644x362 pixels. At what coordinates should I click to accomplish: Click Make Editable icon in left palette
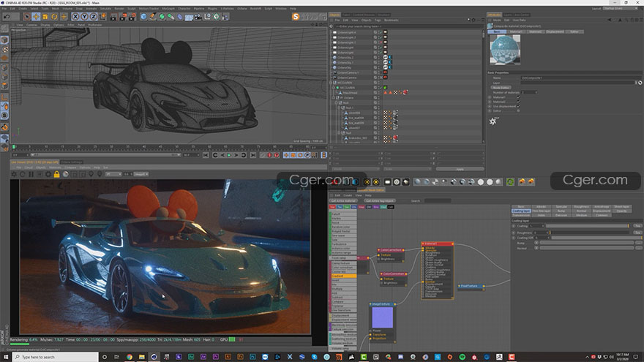[4, 29]
